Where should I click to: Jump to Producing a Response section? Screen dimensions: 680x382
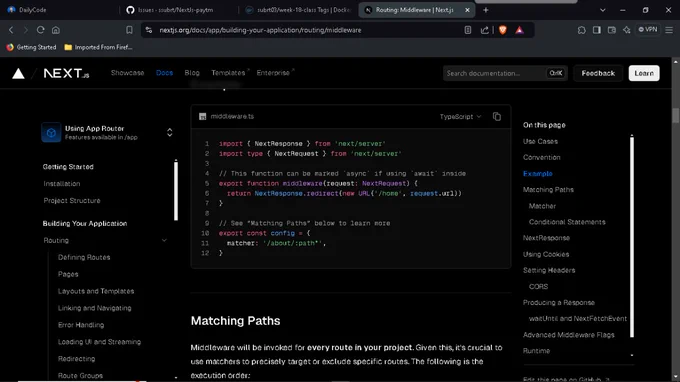[559, 303]
